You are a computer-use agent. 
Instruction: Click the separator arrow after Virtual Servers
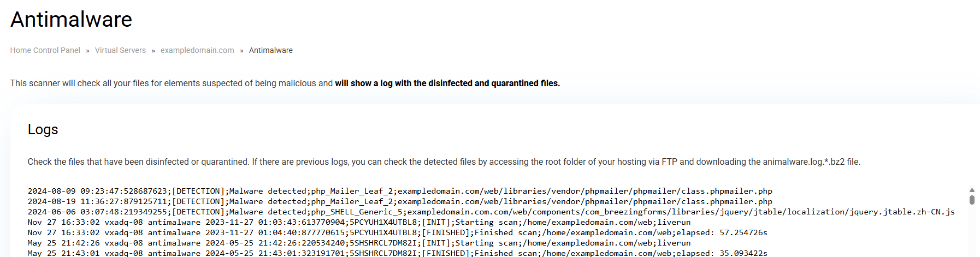click(154, 51)
